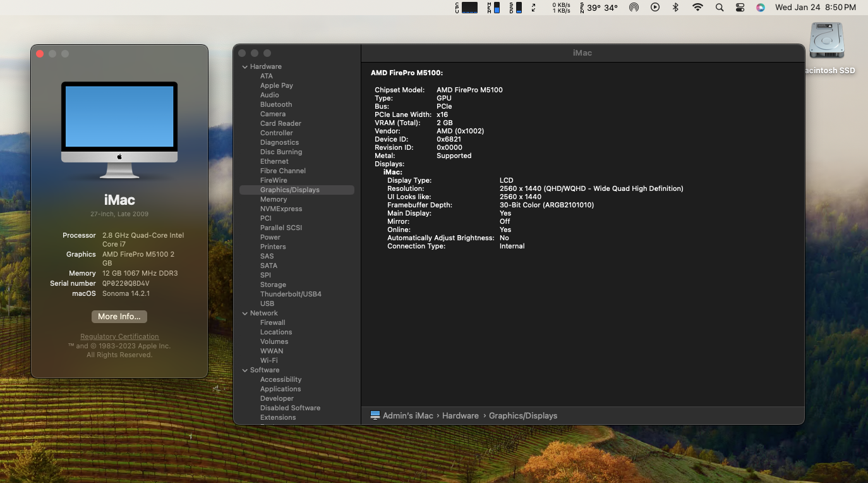The width and height of the screenshot is (868, 483).
Task: Collapse the Software section chevron
Action: tap(245, 370)
